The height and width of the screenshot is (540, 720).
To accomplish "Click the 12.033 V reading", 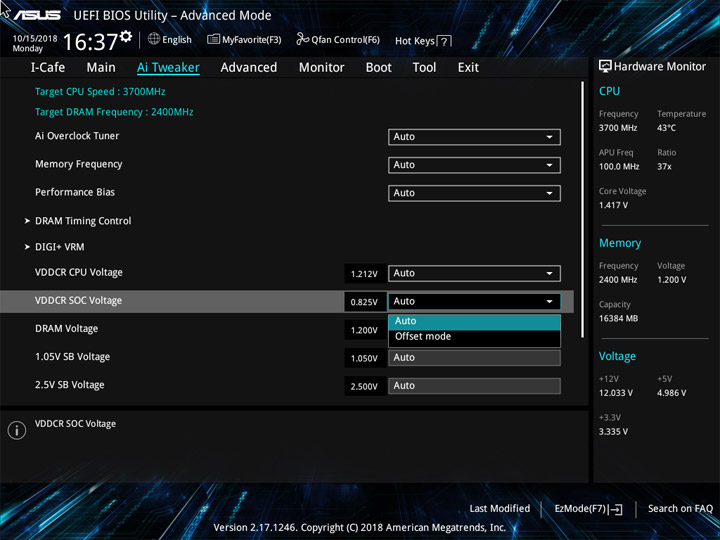I will coord(615,393).
